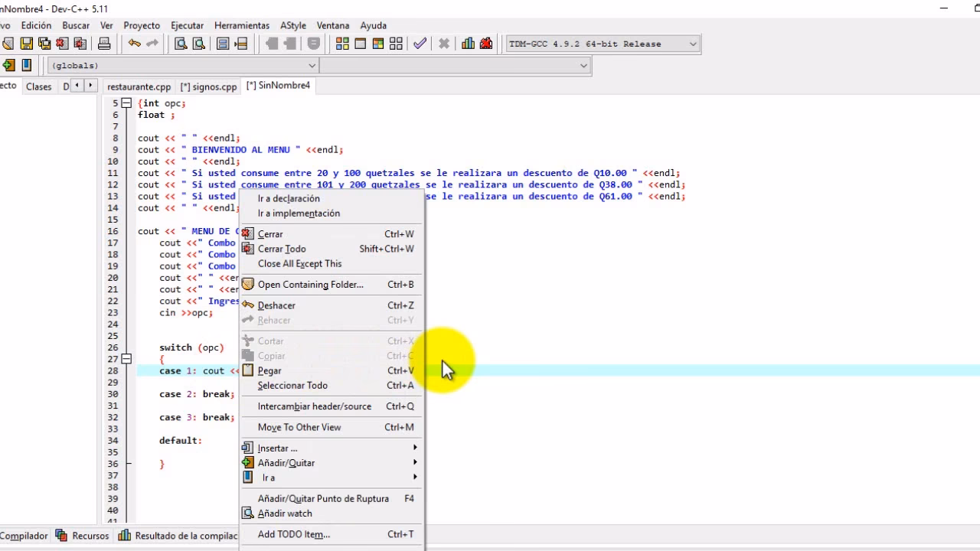Switch to the restaurante.cpp tab
980x551 pixels.
click(139, 86)
